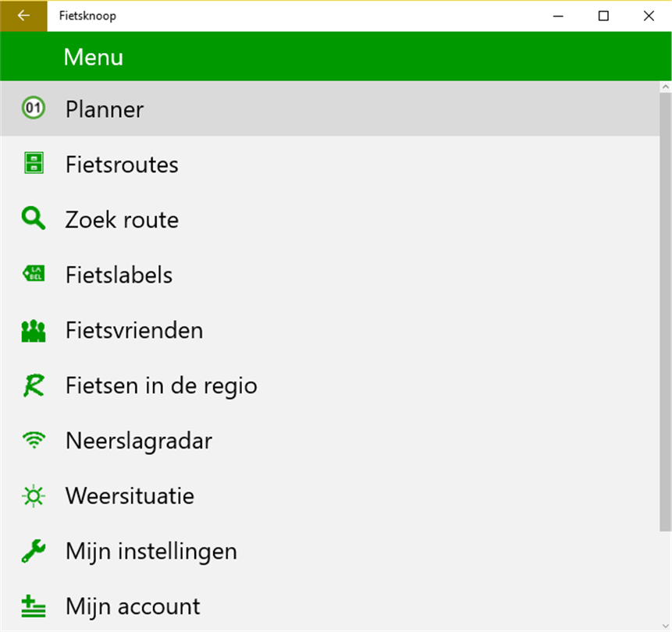
Task: Open Mijn instellingen
Action: pos(151,552)
